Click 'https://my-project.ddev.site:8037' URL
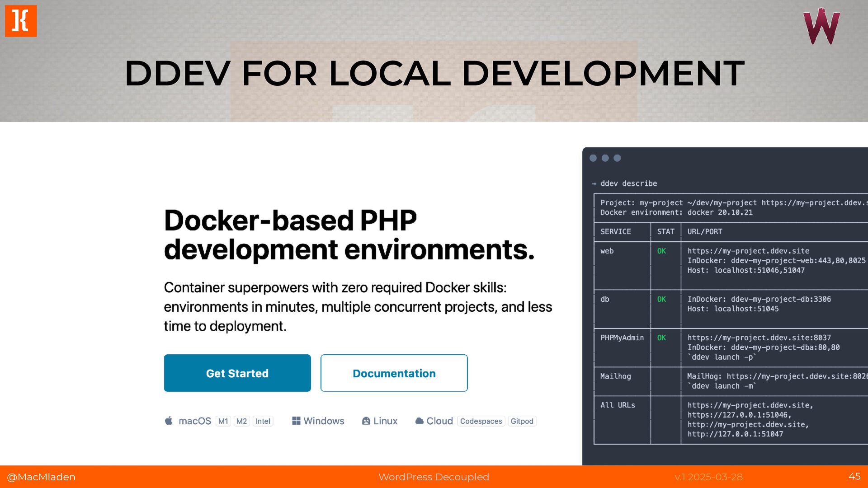Viewport: 868px width, 488px height. [x=759, y=338]
